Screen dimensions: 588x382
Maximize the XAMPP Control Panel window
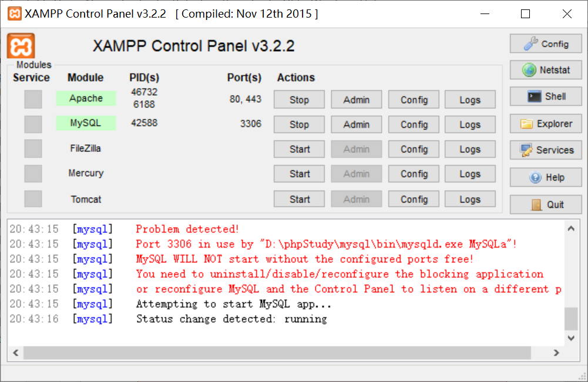(x=525, y=14)
